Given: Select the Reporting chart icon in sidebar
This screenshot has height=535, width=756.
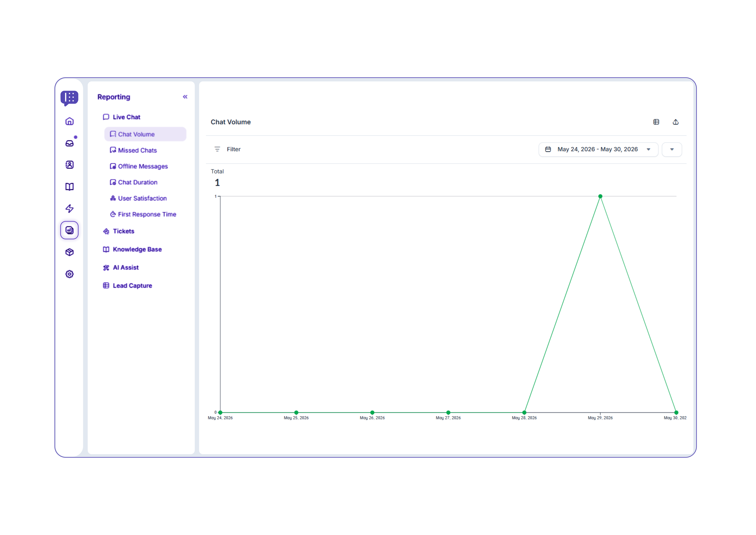Looking at the screenshot, I should point(69,230).
